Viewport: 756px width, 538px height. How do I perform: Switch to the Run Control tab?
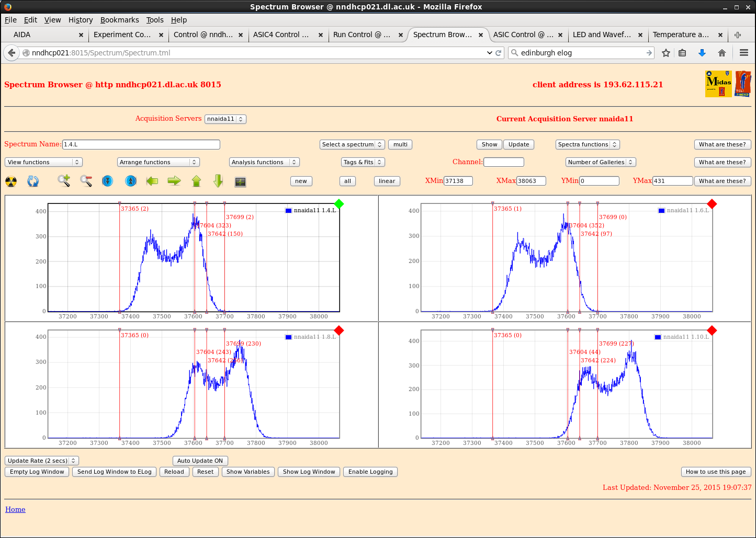[x=362, y=35]
